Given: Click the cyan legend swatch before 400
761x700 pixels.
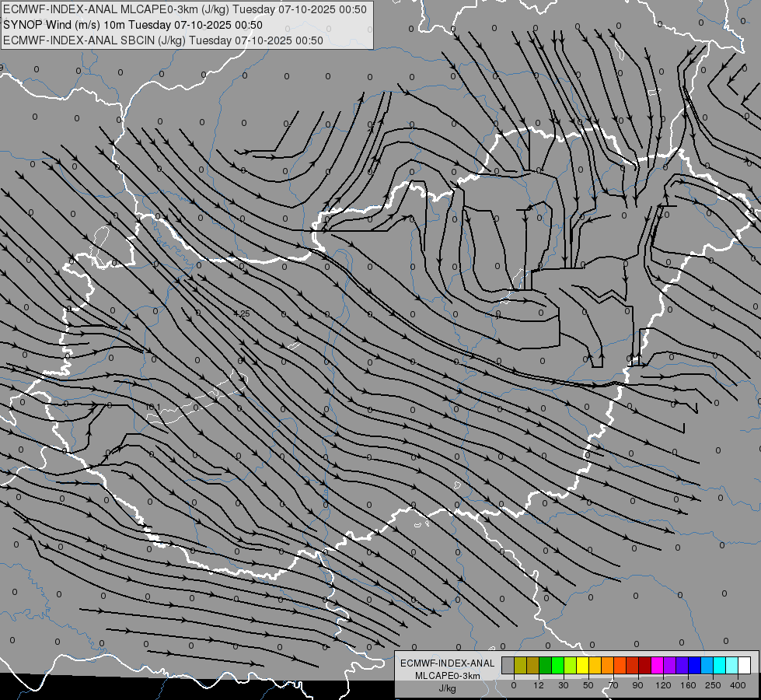Looking at the screenshot, I should point(731,665).
